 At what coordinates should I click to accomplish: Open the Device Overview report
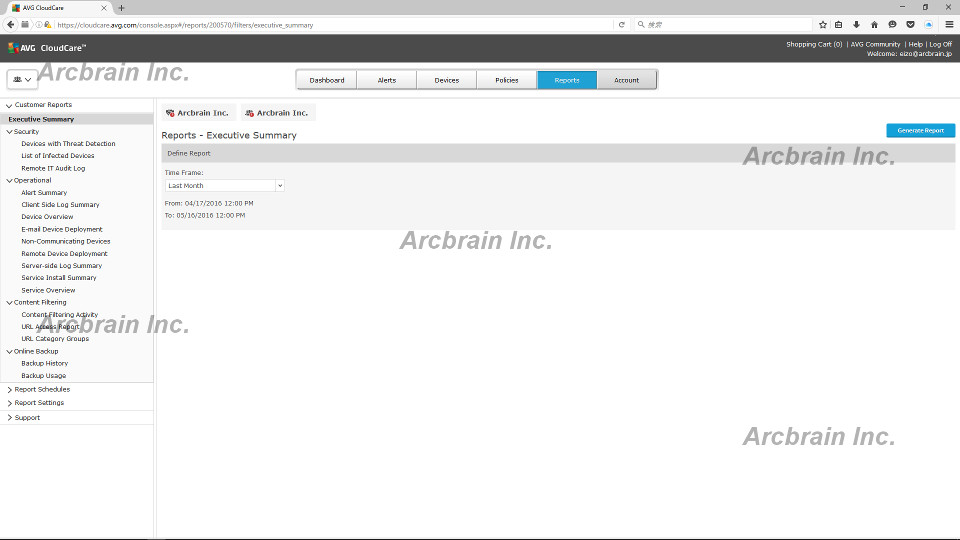pos(47,217)
